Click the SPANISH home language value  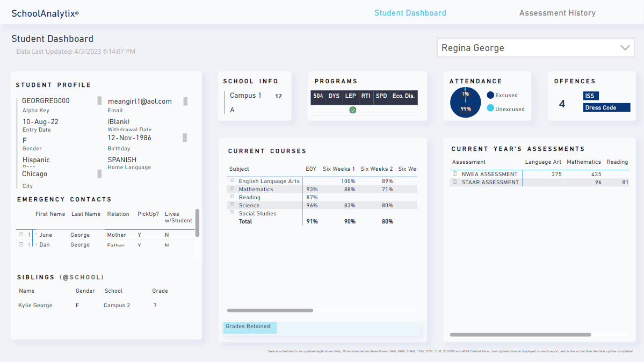pyautogui.click(x=122, y=160)
